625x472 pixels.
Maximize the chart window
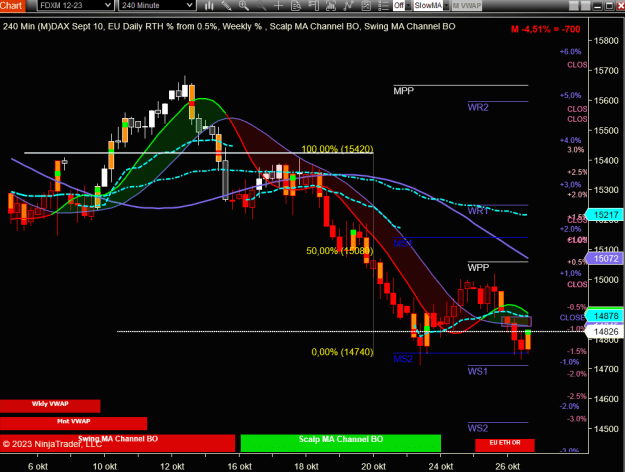pyautogui.click(x=609, y=6)
